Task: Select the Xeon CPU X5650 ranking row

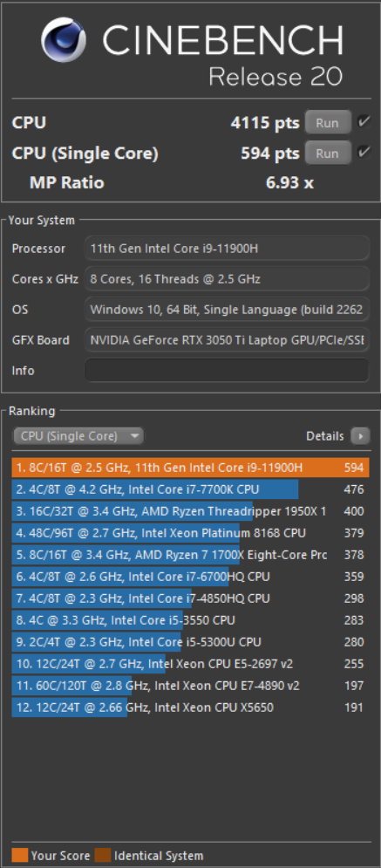Action: pos(190,707)
